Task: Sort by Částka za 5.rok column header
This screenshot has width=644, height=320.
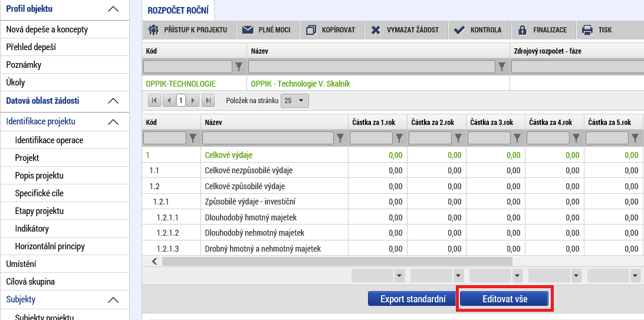Action: click(609, 122)
